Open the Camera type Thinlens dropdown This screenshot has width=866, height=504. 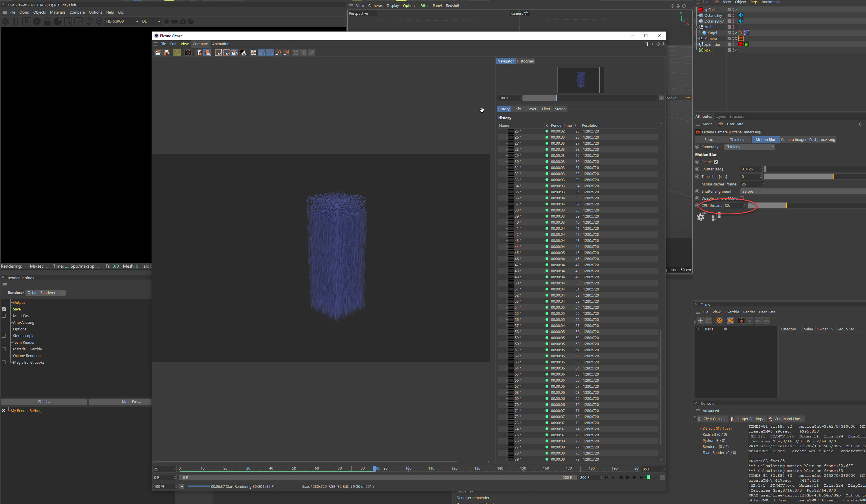click(750, 147)
